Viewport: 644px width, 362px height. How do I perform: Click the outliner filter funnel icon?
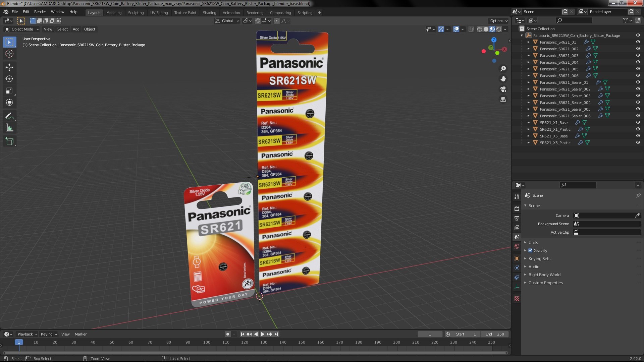coord(626,20)
